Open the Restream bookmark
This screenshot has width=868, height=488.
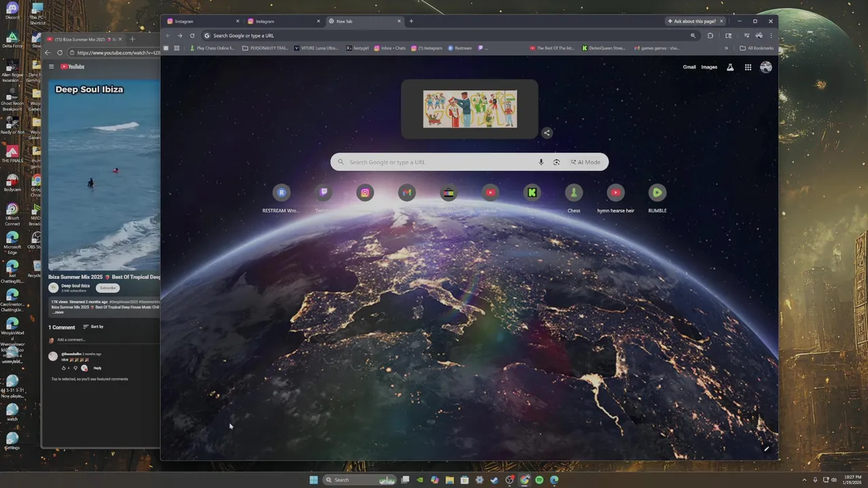pyautogui.click(x=460, y=48)
